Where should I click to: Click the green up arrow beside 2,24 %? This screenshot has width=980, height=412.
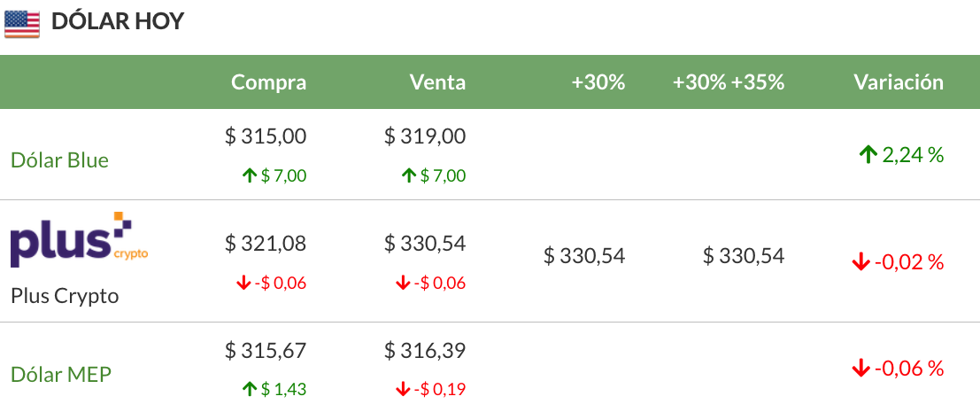pyautogui.click(x=868, y=155)
